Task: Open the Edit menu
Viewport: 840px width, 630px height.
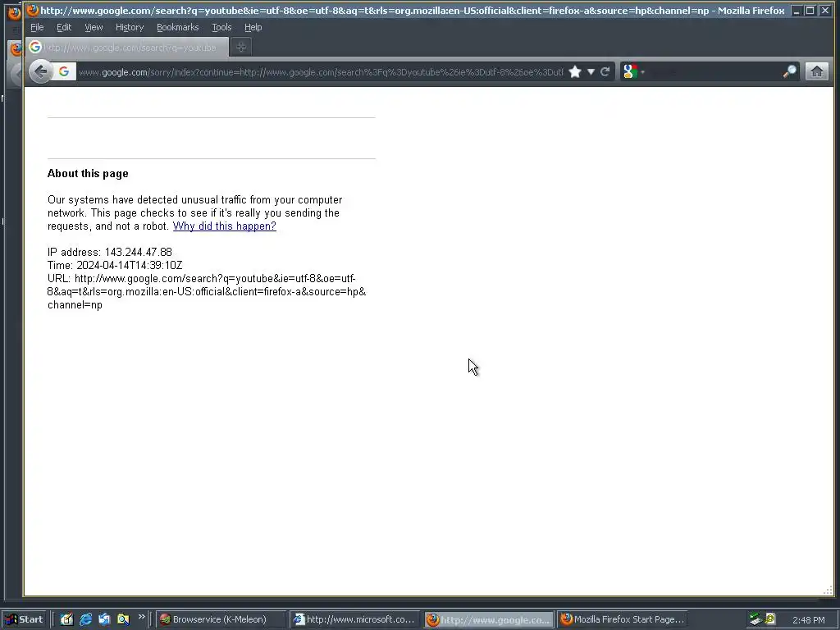Action: point(64,27)
